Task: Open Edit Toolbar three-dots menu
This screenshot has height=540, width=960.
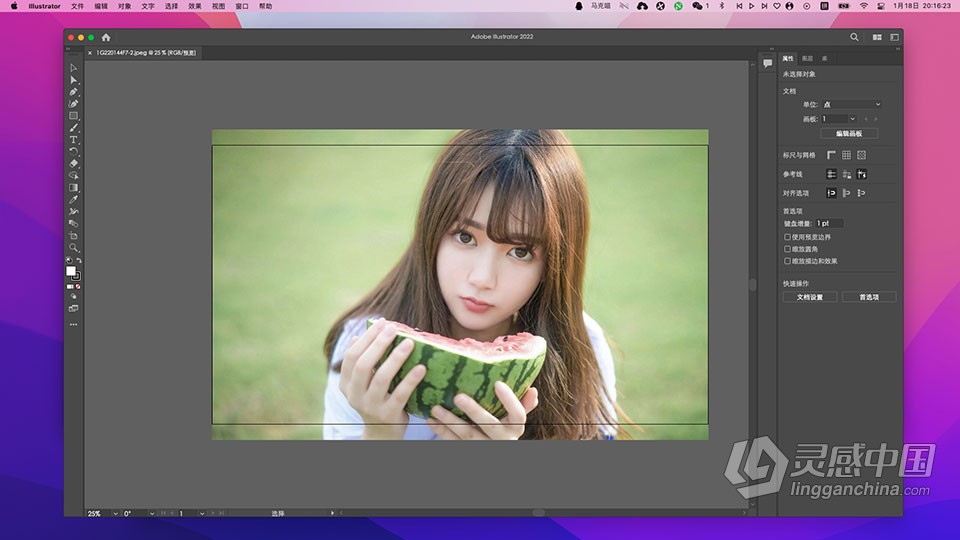Action: pyautogui.click(x=73, y=324)
